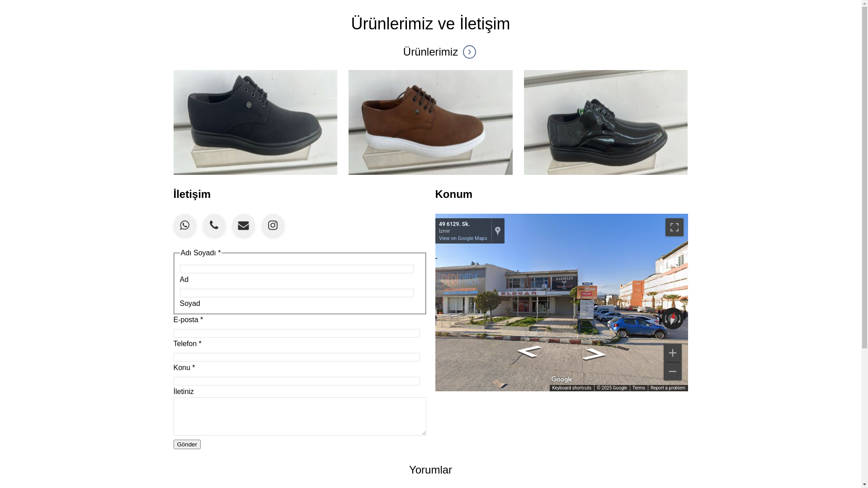868x488 pixels.
Task: Focus the Telefon input field
Action: pos(297,357)
